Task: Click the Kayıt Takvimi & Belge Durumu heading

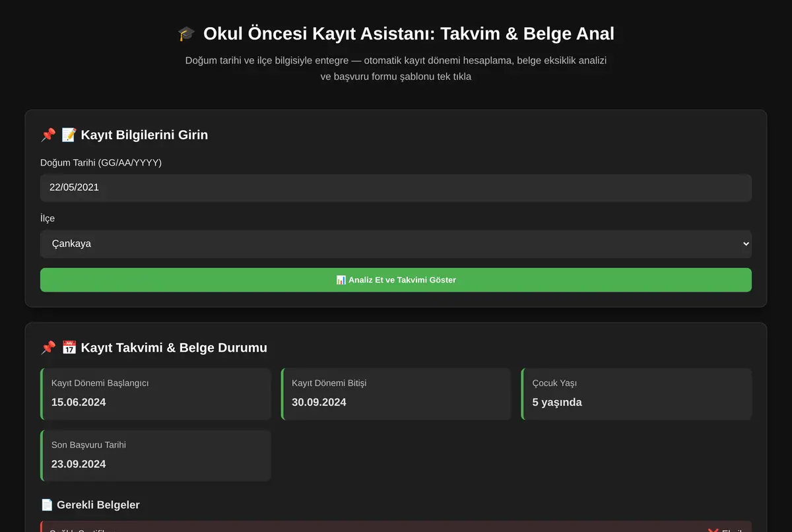Action: [x=174, y=347]
